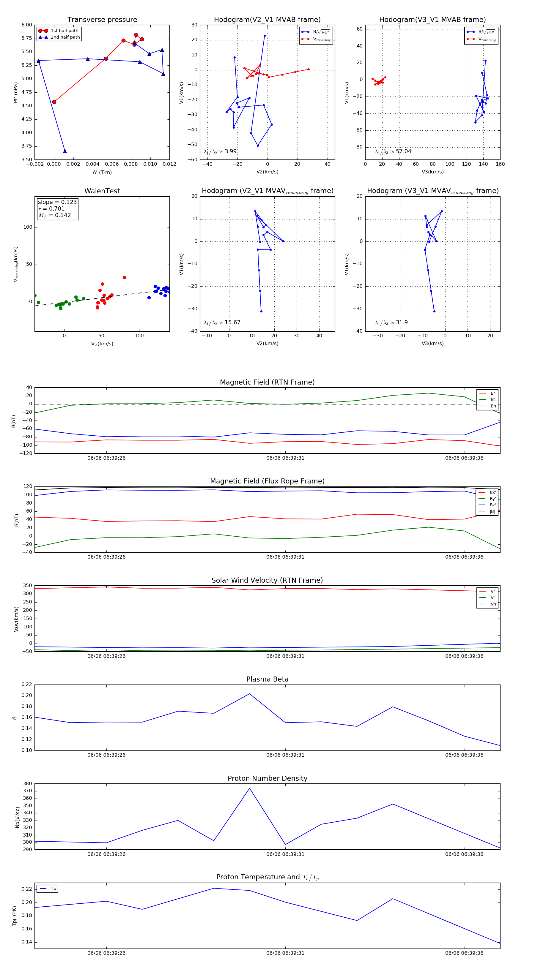Click the 'WalenTest' plot title
Image resolution: width=535 pixels, height=980 pixels.
102,191
